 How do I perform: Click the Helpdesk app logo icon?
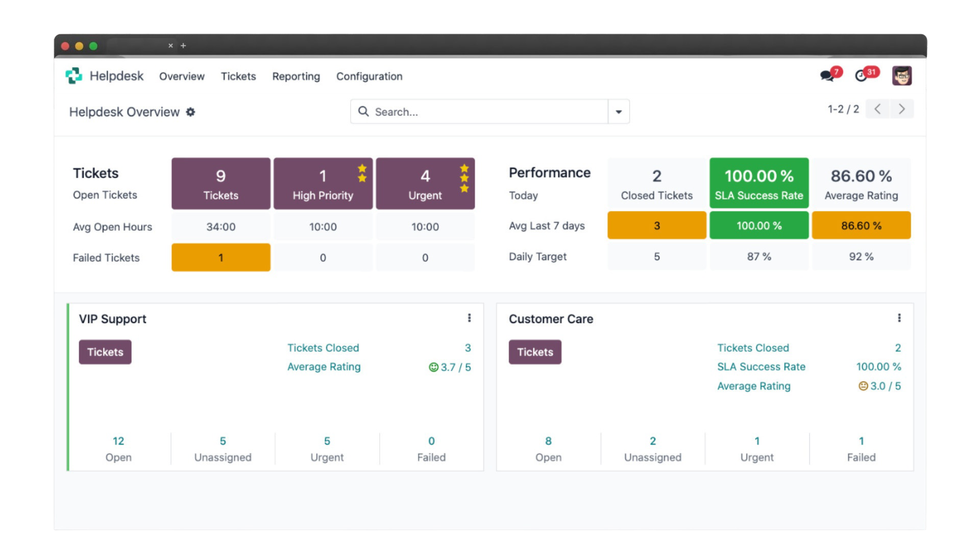coord(73,76)
